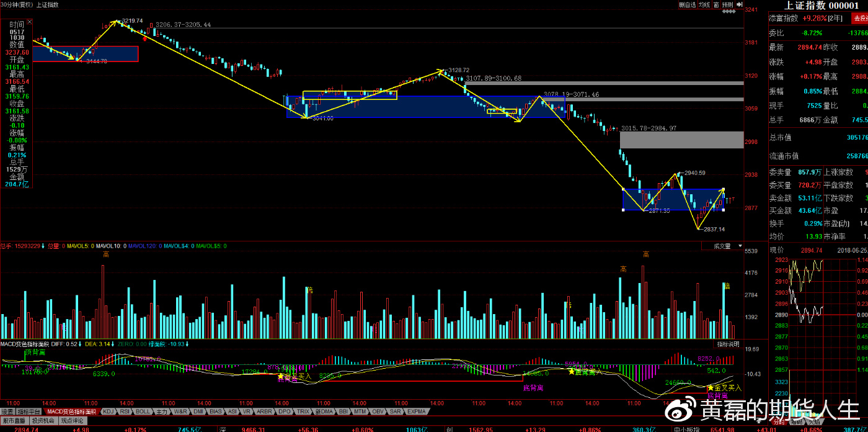Viewport: 868px width, 432px height.
Task: Click the red marker near 3206.37 peak
Action: pyautogui.click(x=145, y=38)
